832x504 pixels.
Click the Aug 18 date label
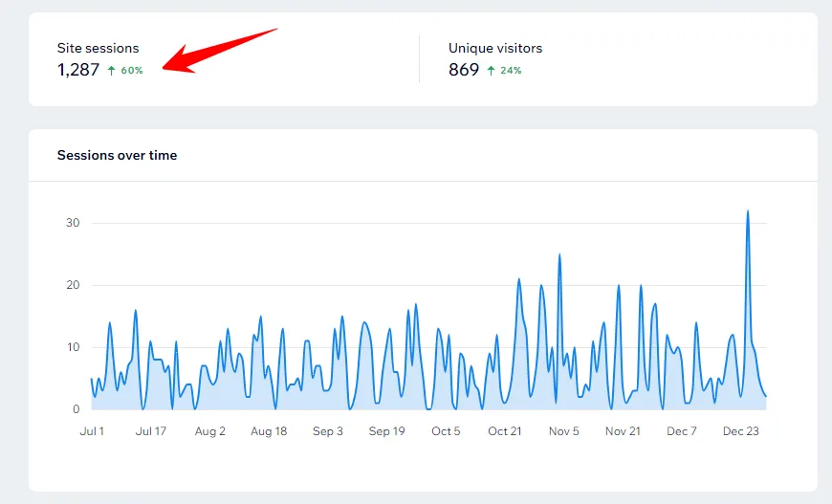[x=269, y=431]
